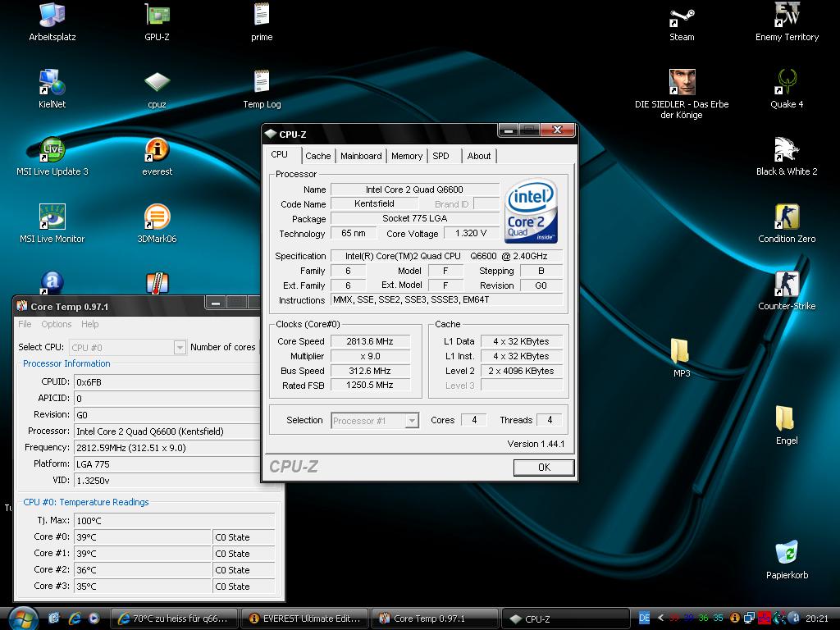
Task: Launch GPU-Z from the desktop
Action: [x=157, y=22]
